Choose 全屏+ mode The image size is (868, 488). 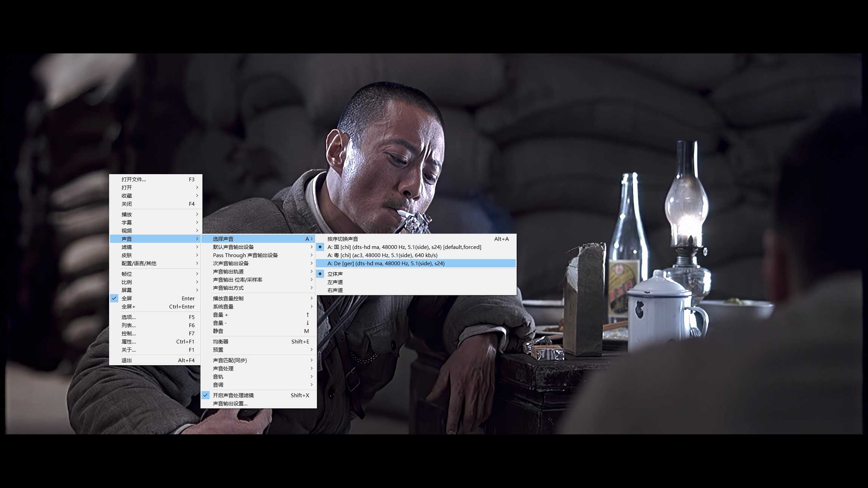coord(155,306)
